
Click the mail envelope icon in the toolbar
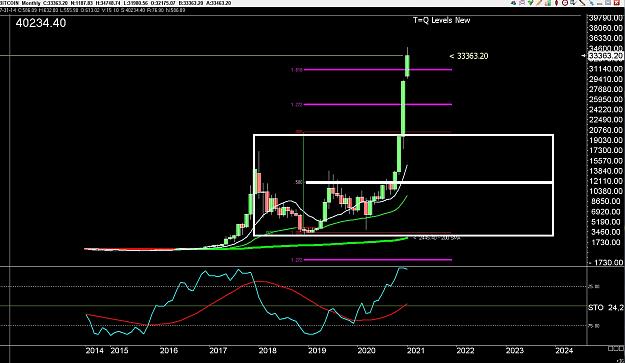tap(522, 3)
